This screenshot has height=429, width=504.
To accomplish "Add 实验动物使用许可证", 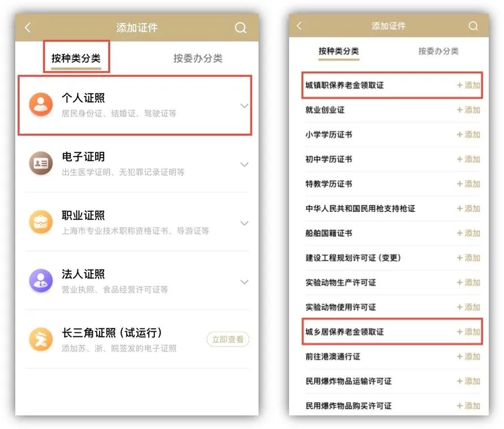I will 468,307.
